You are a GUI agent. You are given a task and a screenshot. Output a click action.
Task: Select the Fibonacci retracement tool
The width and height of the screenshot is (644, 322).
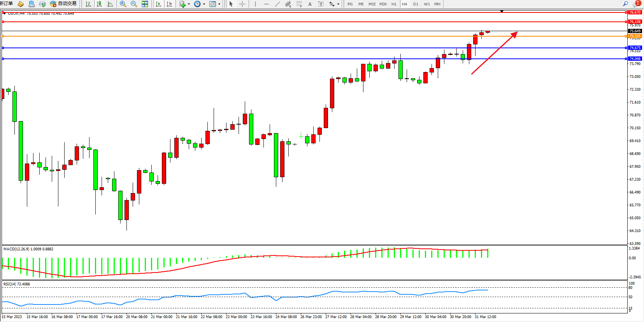pyautogui.click(x=299, y=4)
